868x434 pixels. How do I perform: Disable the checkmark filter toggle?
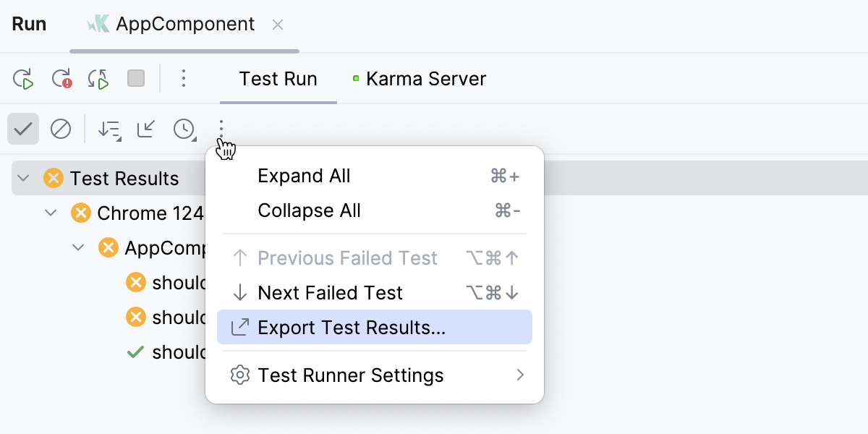(22, 129)
